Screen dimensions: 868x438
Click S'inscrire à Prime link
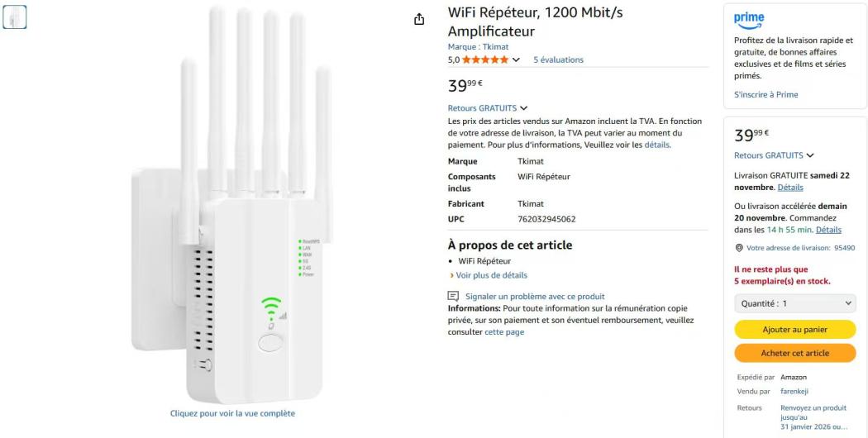(765, 95)
